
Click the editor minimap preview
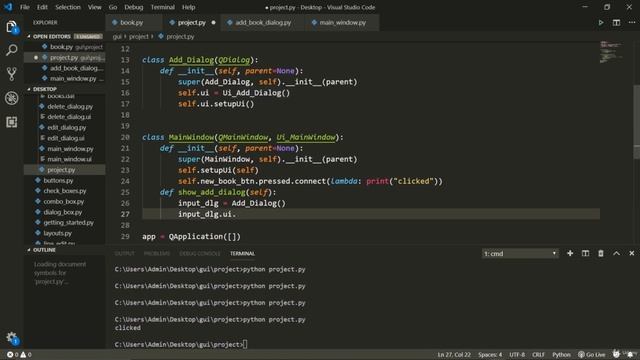pyautogui.click(x=611, y=52)
